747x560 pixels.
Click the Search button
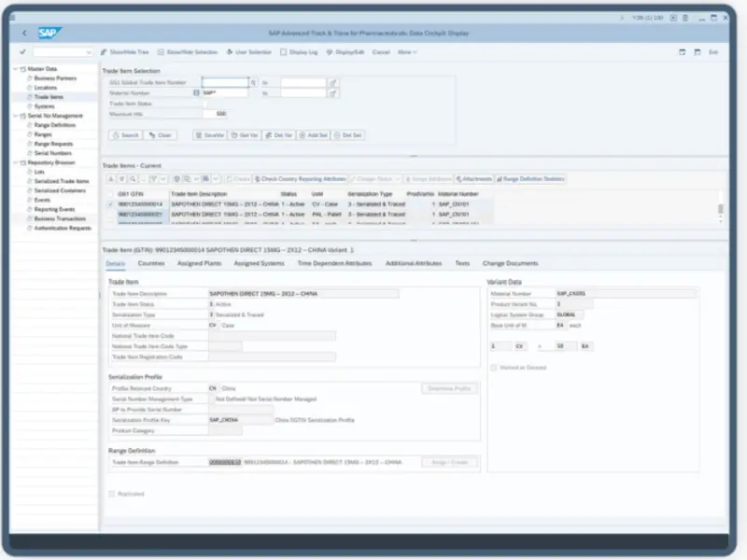coord(126,135)
